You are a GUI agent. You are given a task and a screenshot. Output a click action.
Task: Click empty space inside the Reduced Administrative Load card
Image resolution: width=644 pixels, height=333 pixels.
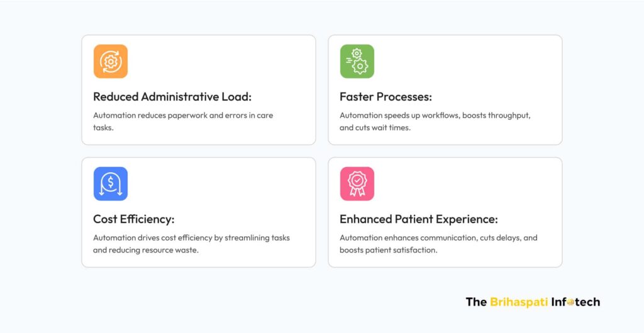[x=239, y=63]
